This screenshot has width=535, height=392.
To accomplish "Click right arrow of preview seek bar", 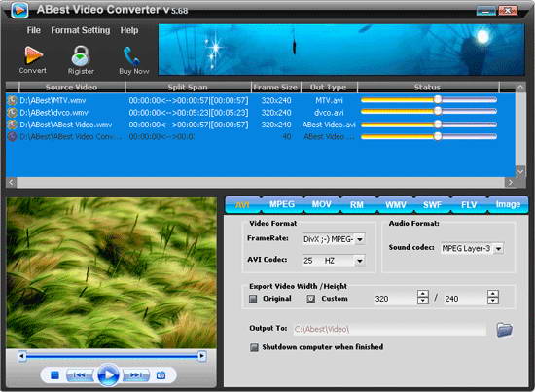I will (x=202, y=356).
